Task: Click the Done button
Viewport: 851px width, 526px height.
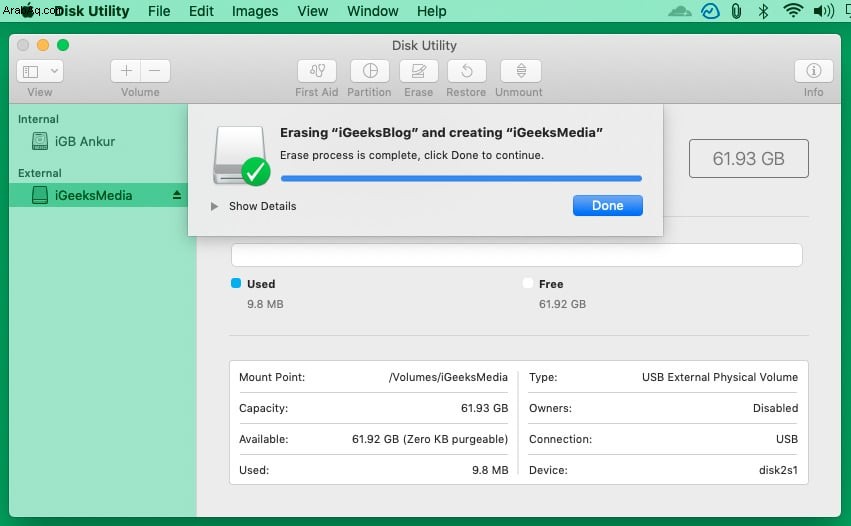Action: tap(607, 206)
